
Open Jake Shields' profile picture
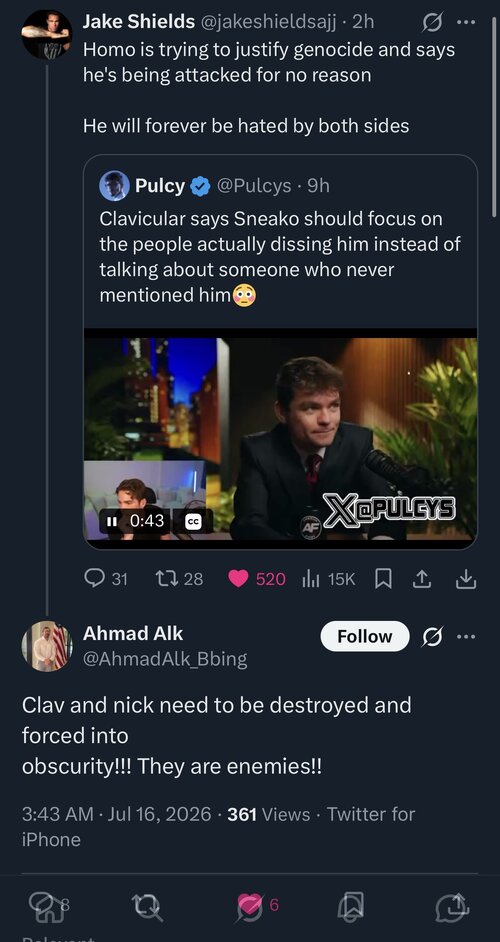(x=47, y=34)
